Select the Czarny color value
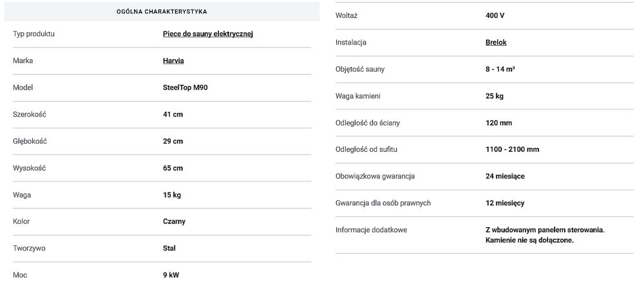The height and width of the screenshot is (289, 644). (x=174, y=221)
